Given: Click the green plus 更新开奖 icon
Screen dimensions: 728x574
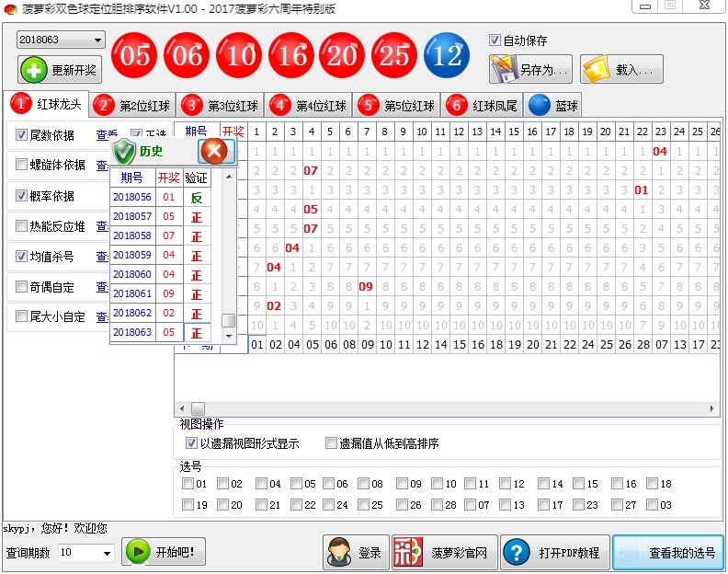Looking at the screenshot, I should (x=34, y=70).
